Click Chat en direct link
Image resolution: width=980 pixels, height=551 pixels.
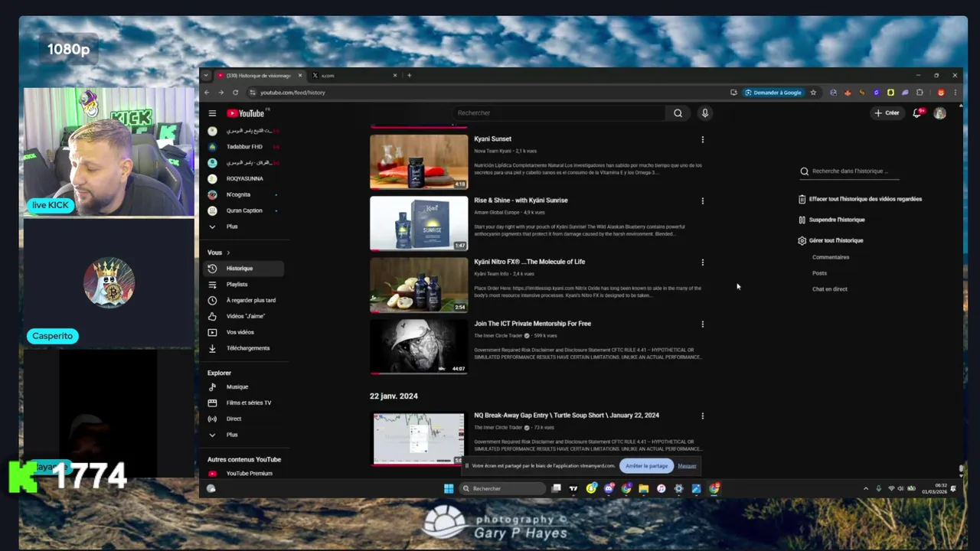pos(829,289)
